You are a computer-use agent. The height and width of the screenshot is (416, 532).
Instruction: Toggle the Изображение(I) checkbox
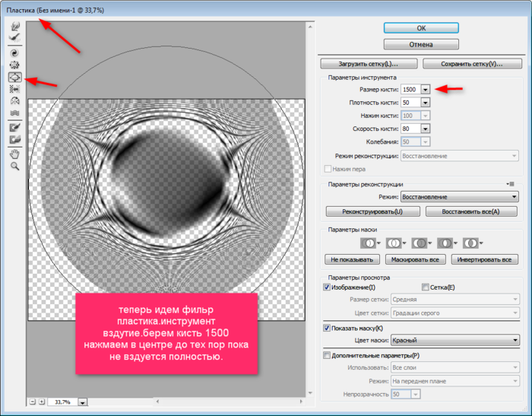coord(327,287)
